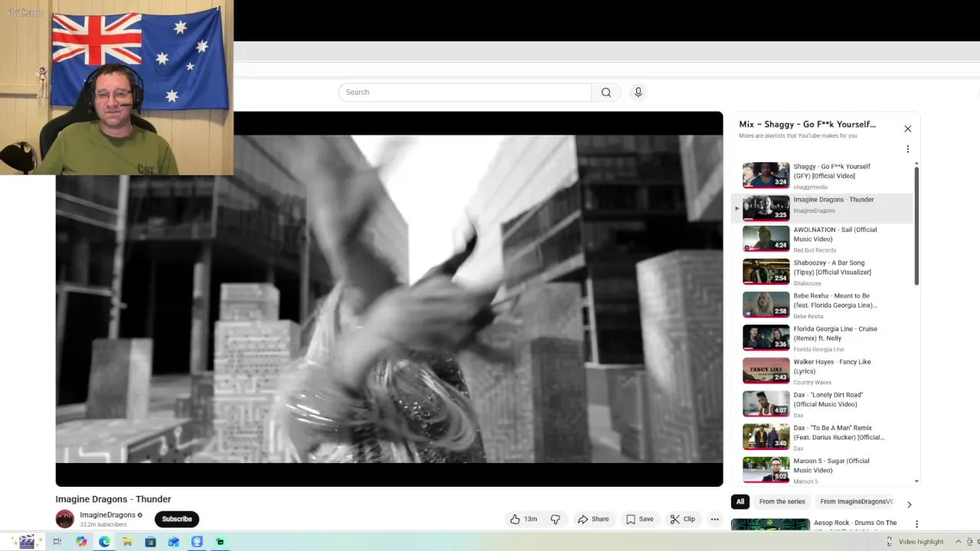Open more actions ellipsis below the video
This screenshot has height=551, width=980.
coord(714,519)
